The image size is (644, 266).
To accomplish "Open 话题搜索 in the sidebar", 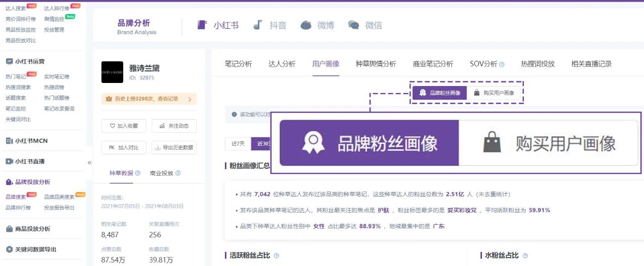I will pyautogui.click(x=16, y=98).
